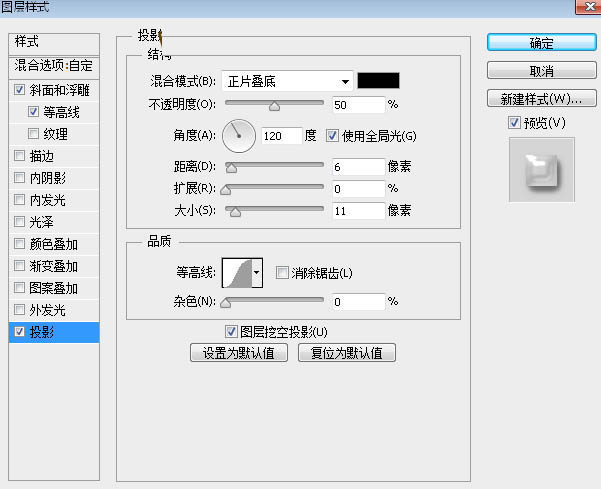Close the 图层样式 dialog
The height and width of the screenshot is (489, 601).
click(589, 7)
